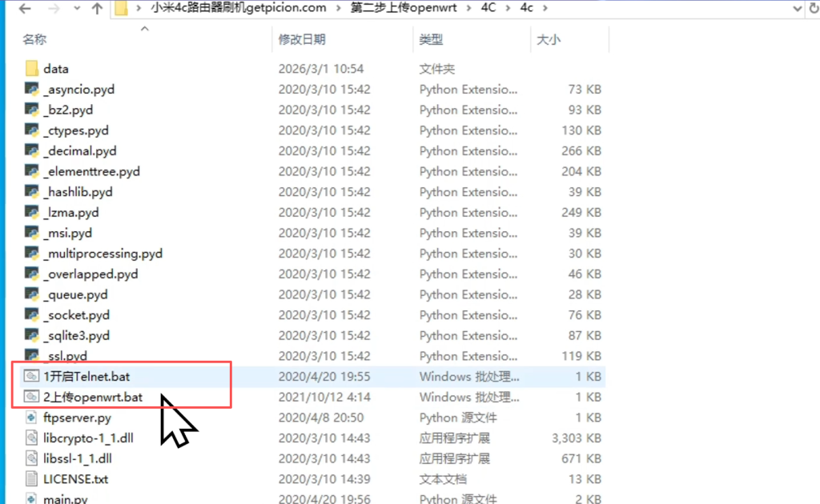The image size is (820, 504).
Task: Select the 2上传openwrt.bat batch file icon
Action: tap(32, 397)
